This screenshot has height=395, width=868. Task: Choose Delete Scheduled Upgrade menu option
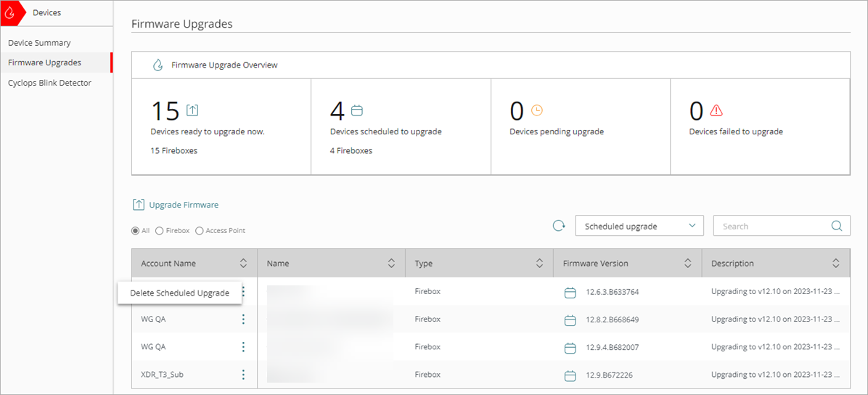(x=179, y=293)
